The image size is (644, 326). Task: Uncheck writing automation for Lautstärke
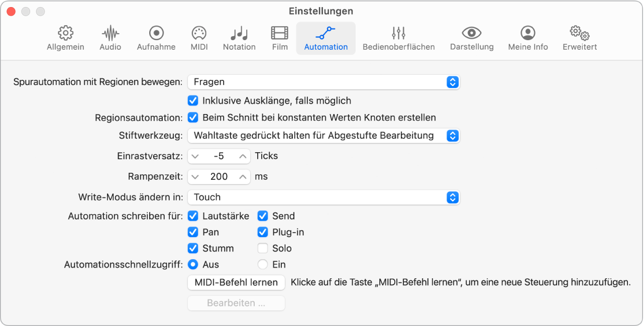(x=193, y=216)
